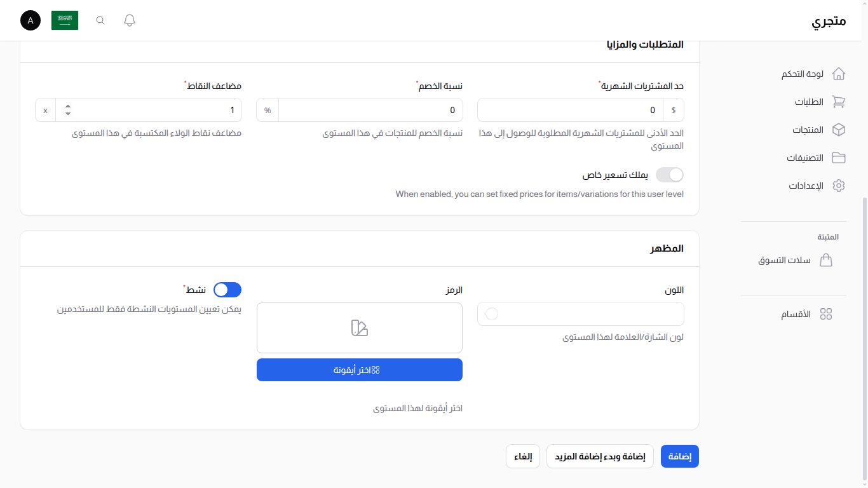Screen dimensions: 868x488
Task: Pick a color using the اللون swatch circle
Action: 491,313
